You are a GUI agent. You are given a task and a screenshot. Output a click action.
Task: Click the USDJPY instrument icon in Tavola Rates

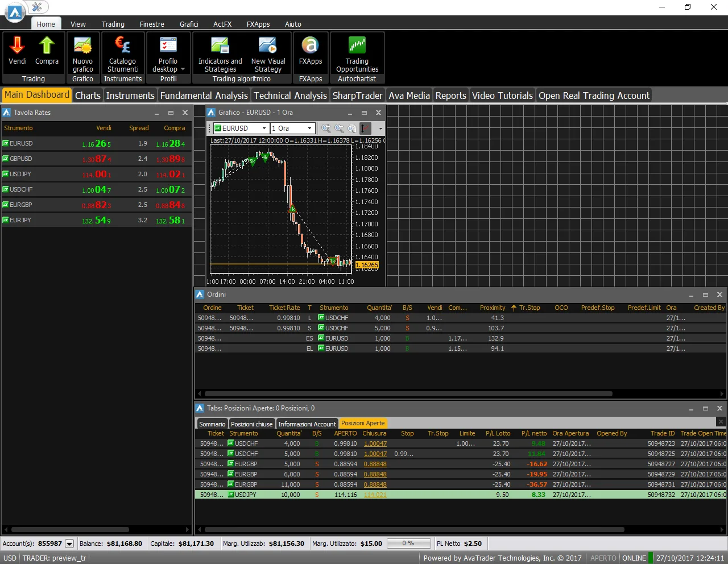[6, 174]
